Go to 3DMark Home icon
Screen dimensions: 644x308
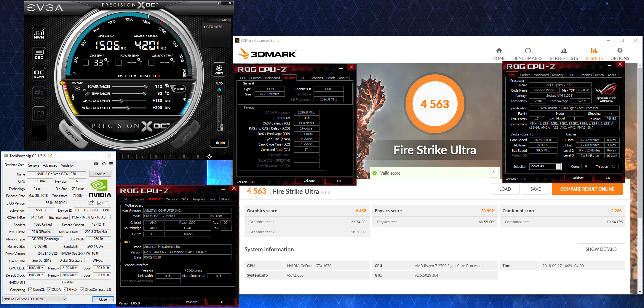click(x=499, y=51)
